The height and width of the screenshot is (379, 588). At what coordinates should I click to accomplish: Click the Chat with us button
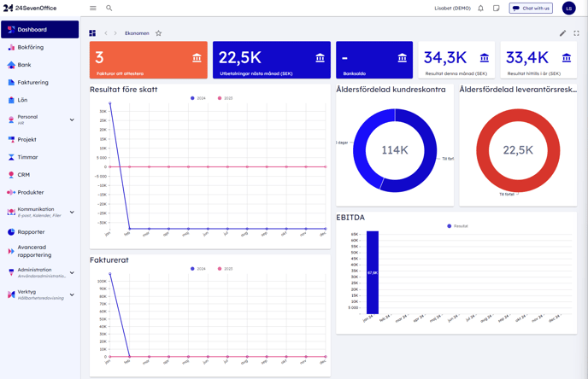531,9
